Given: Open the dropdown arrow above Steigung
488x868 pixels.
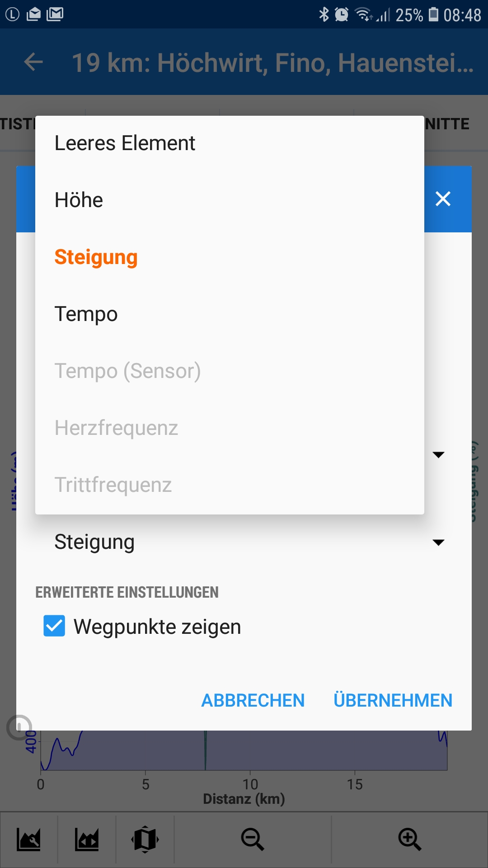Looking at the screenshot, I should point(438,454).
